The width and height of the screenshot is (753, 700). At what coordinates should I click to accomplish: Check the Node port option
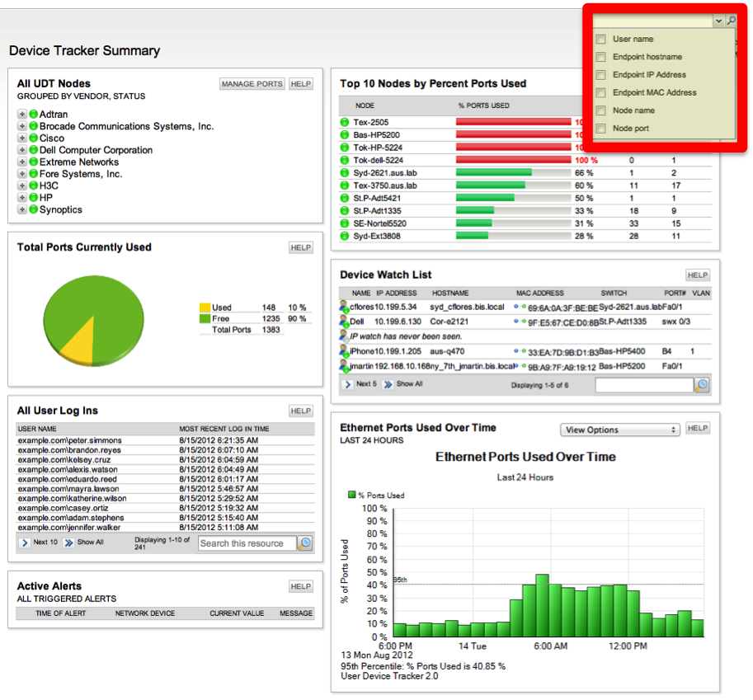(600, 128)
